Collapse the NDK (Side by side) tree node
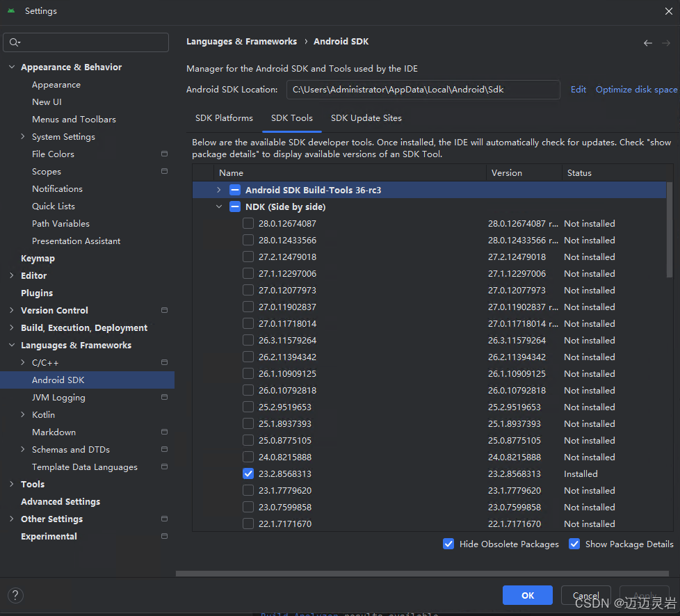Image resolution: width=680 pixels, height=616 pixels. [x=219, y=206]
